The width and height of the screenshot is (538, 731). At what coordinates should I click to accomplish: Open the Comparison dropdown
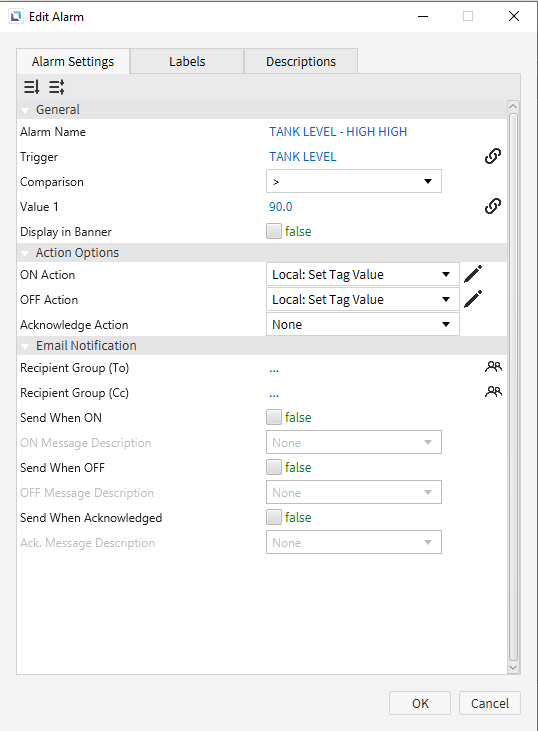coord(354,181)
